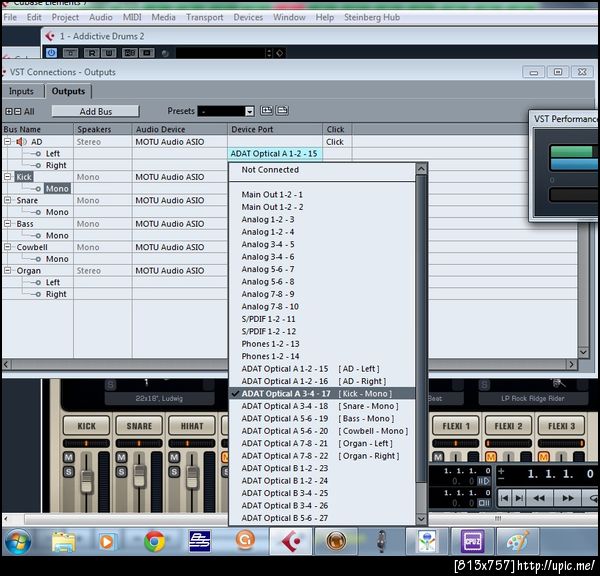Open the Devices menu
Image resolution: width=600 pixels, height=576 pixels.
(x=248, y=17)
